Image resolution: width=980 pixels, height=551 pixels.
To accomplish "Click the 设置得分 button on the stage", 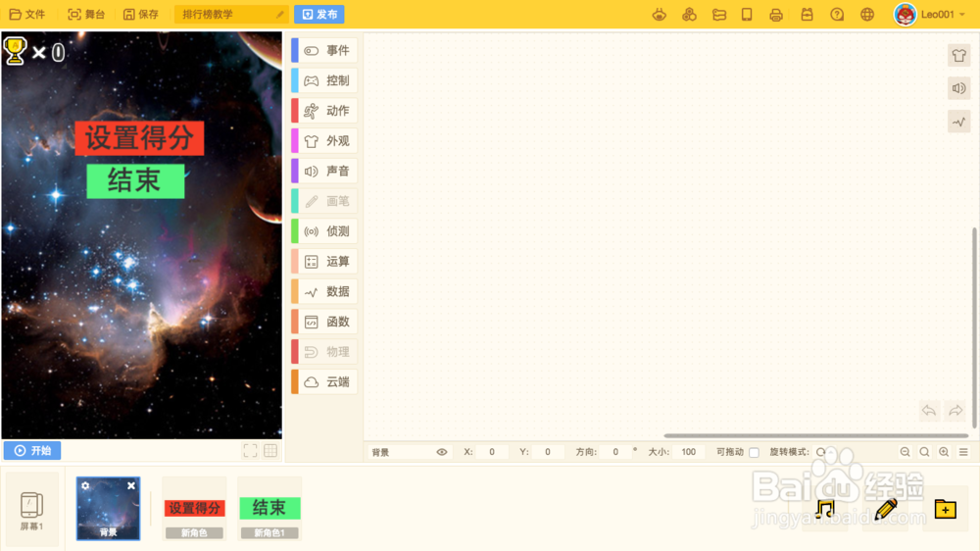I will coord(139,138).
